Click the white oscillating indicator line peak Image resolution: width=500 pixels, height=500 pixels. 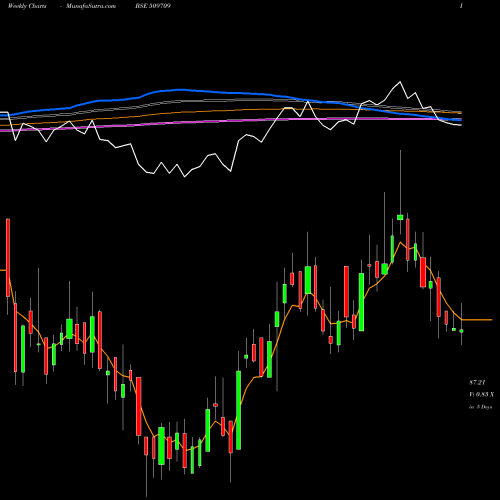click(x=400, y=82)
